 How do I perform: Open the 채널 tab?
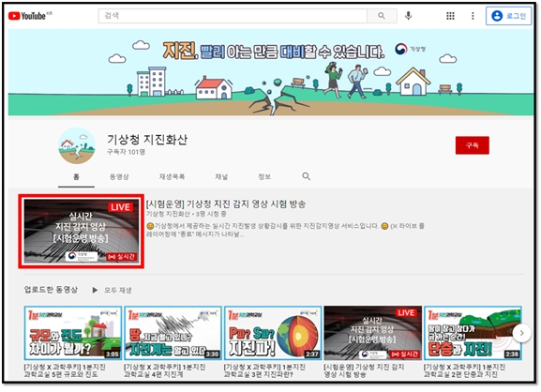[x=221, y=176]
